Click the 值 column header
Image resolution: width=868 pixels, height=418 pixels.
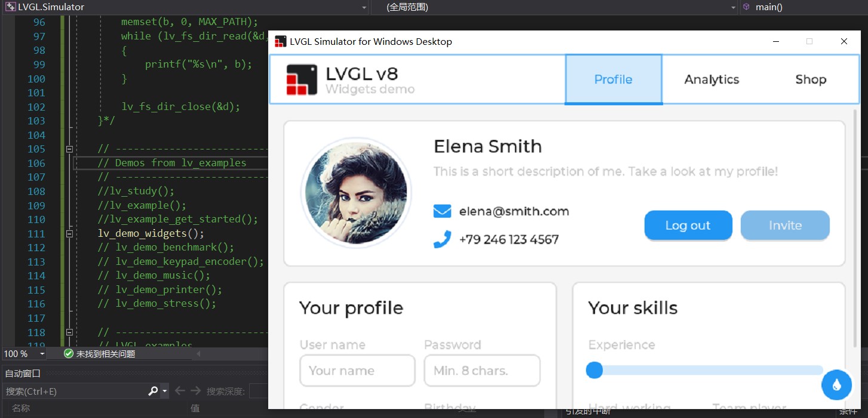(195, 408)
